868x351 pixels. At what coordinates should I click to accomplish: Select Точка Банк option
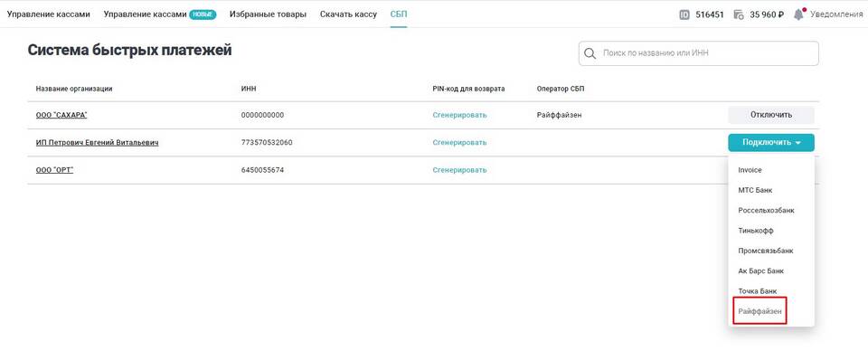pyautogui.click(x=758, y=291)
